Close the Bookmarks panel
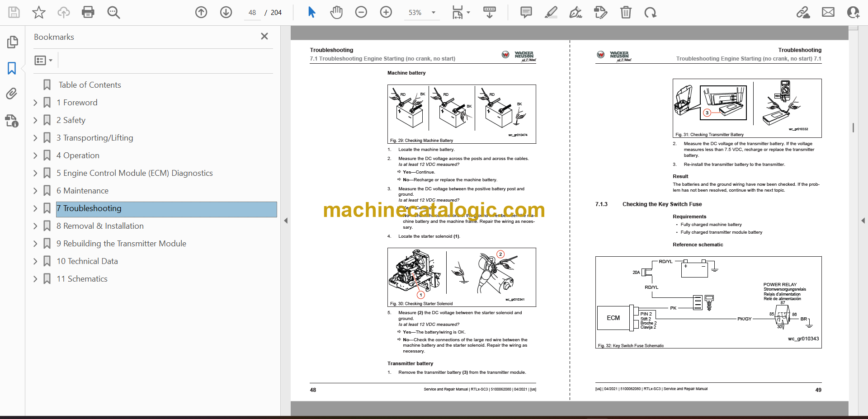 click(x=264, y=36)
